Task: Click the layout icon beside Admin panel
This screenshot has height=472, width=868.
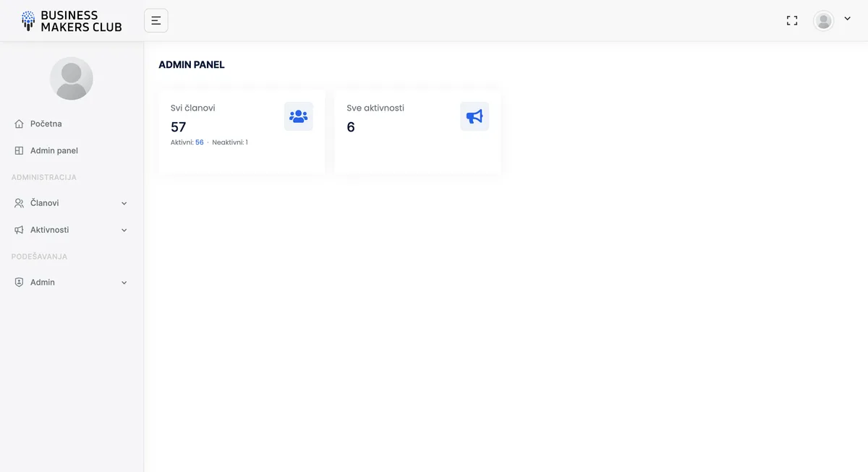Action: [x=20, y=150]
